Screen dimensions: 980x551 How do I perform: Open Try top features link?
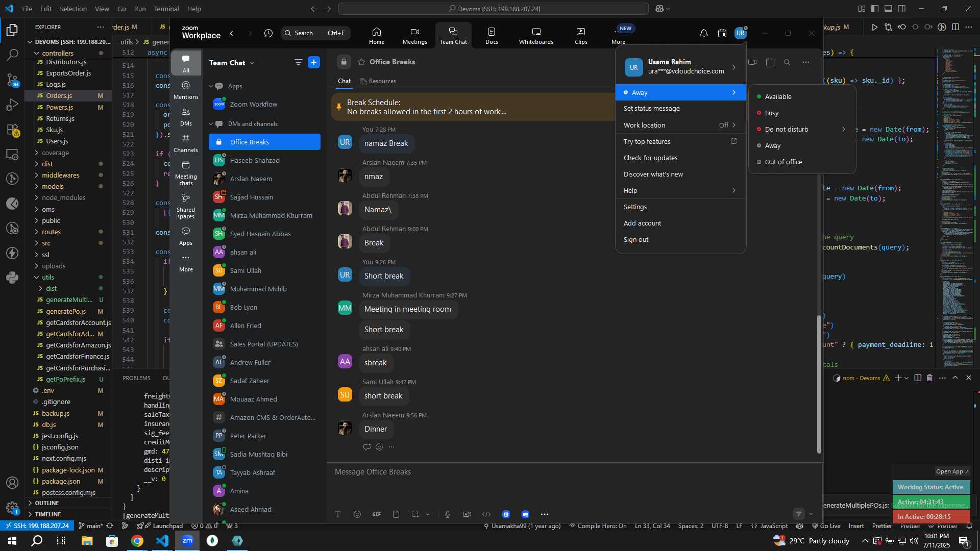[680, 141]
